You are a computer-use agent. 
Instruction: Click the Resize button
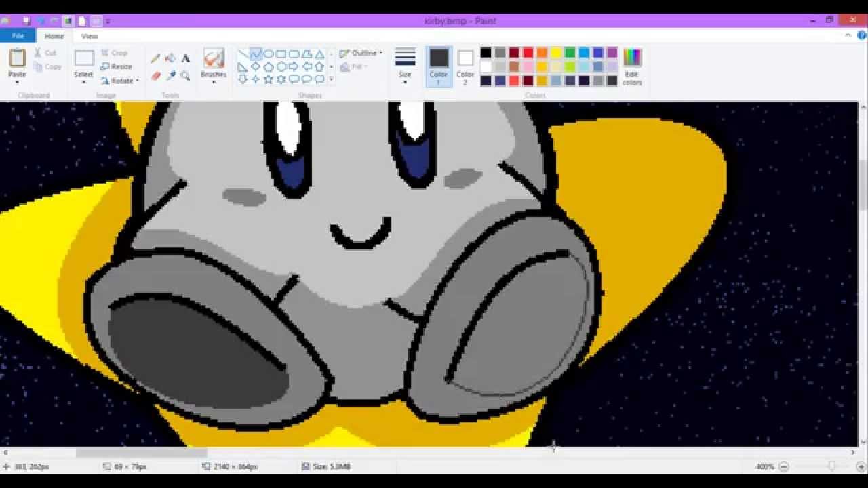[116, 66]
